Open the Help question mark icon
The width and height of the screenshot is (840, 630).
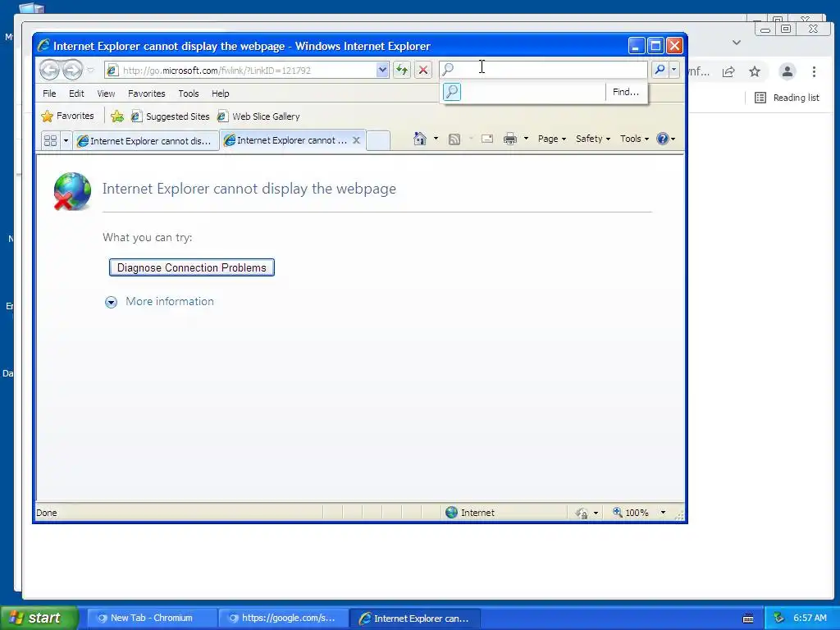coord(663,139)
